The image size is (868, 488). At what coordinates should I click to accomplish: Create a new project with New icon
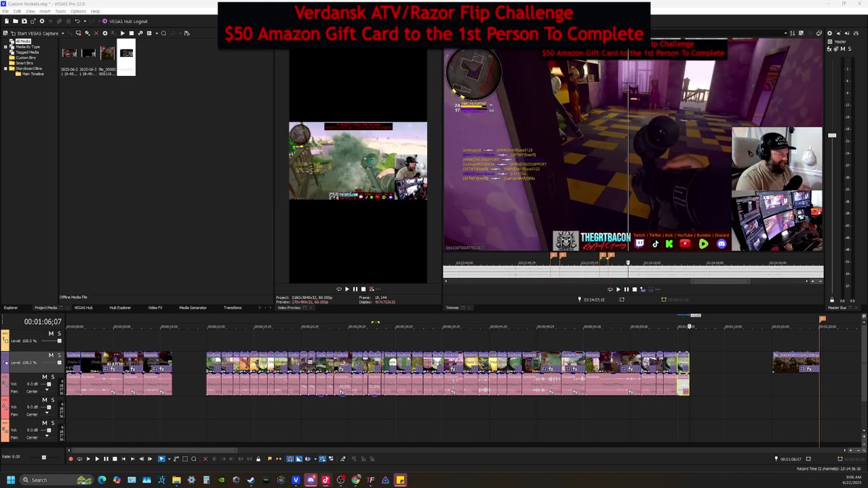click(7, 21)
